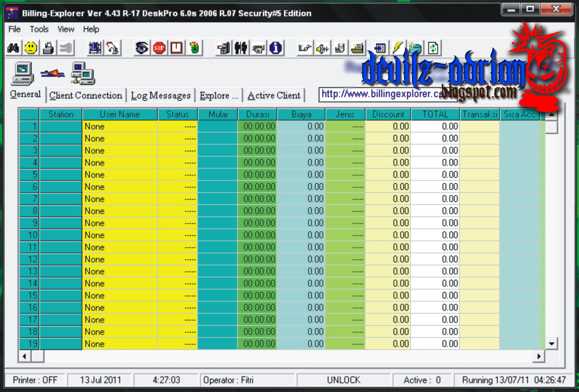Screen dimensions: 579x392
Task: Click the Operator : Fitri status panel
Action: [247, 380]
